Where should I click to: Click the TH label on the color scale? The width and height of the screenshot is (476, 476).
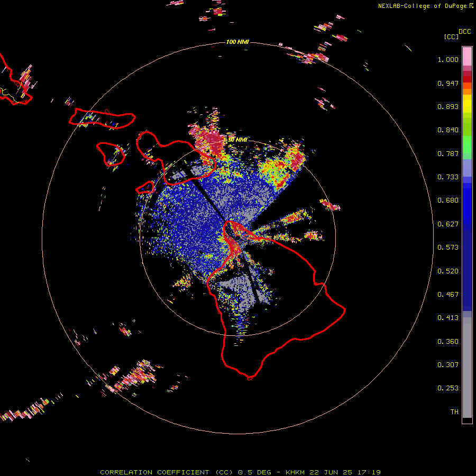point(454,412)
